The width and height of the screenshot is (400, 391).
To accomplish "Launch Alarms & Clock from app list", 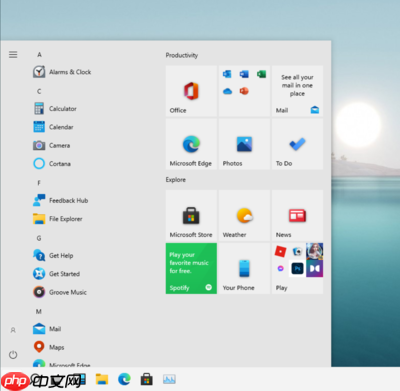I will click(x=62, y=72).
